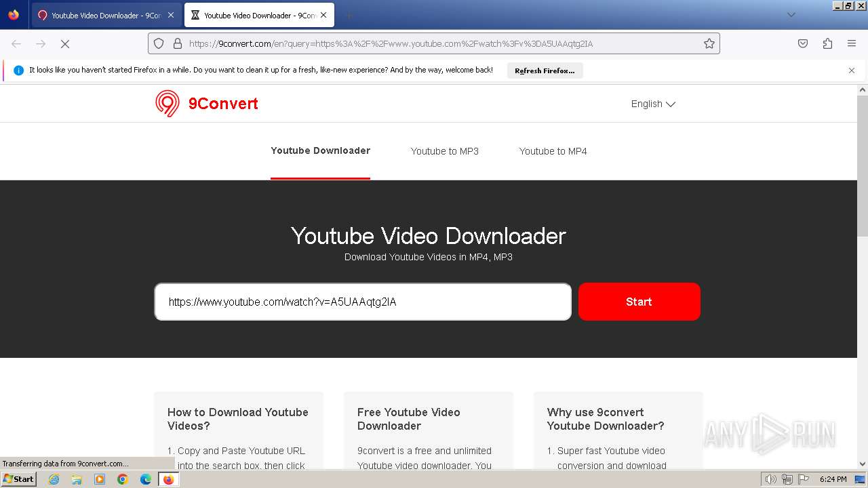Screen dimensions: 868x488
Task: Open tracking protection shield icon
Action: coord(159,43)
